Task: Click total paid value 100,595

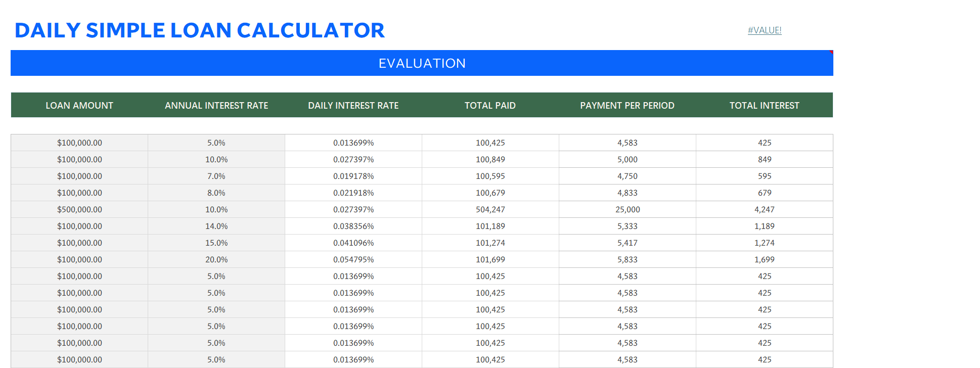Action: [491, 176]
